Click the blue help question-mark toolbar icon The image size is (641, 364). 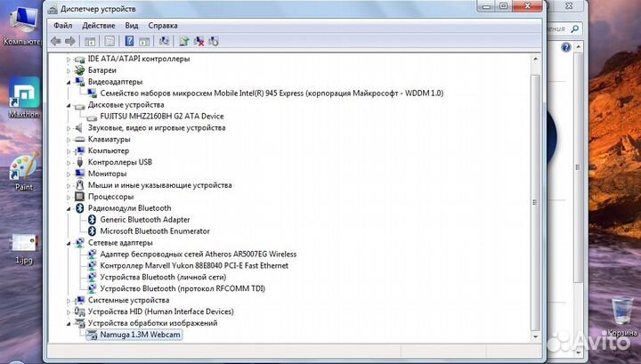pos(129,41)
